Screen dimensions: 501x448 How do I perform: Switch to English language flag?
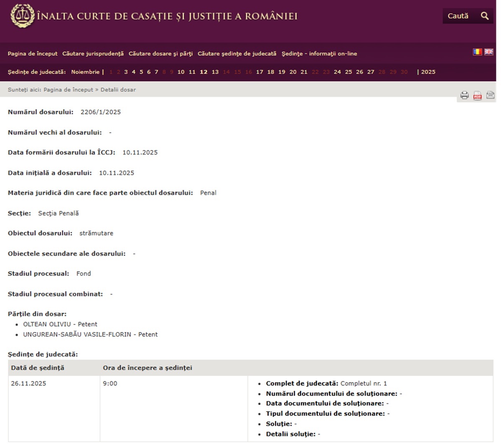point(488,52)
